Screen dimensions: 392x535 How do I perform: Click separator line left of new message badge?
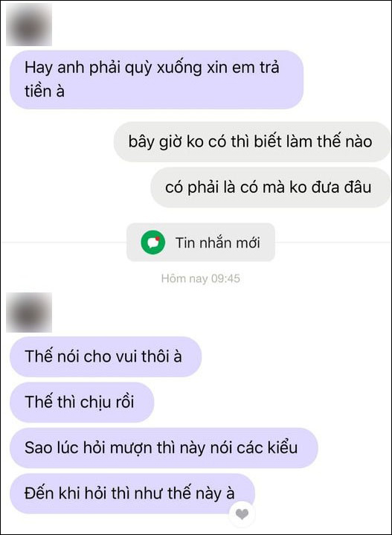tap(64, 243)
